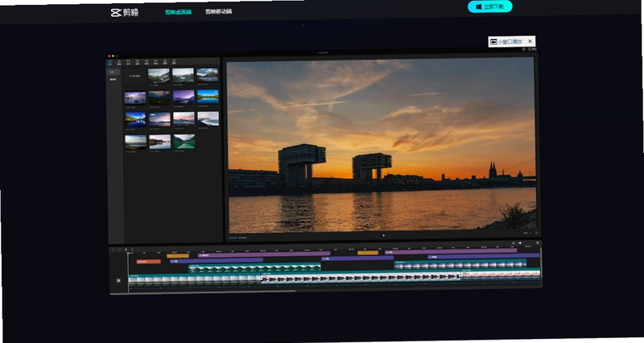This screenshot has width=644, height=343.
Task: Open the Adjust tab icon at toolbar end
Action: click(174, 63)
